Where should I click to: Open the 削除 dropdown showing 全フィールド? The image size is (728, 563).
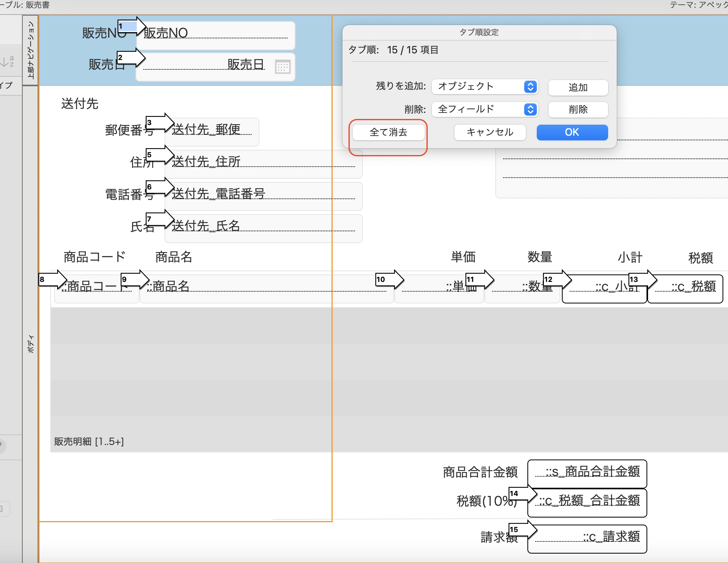coord(485,109)
